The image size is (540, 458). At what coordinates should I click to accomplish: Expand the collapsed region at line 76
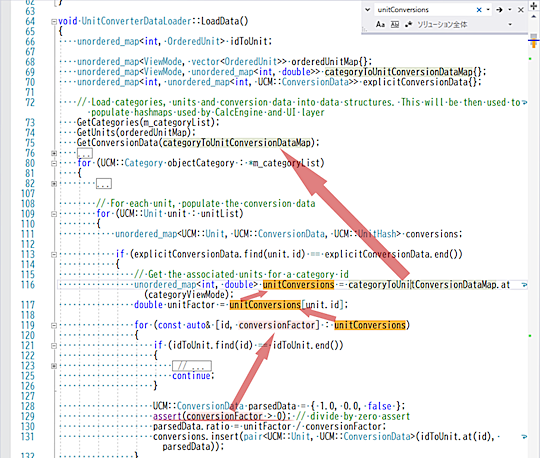tap(54, 153)
